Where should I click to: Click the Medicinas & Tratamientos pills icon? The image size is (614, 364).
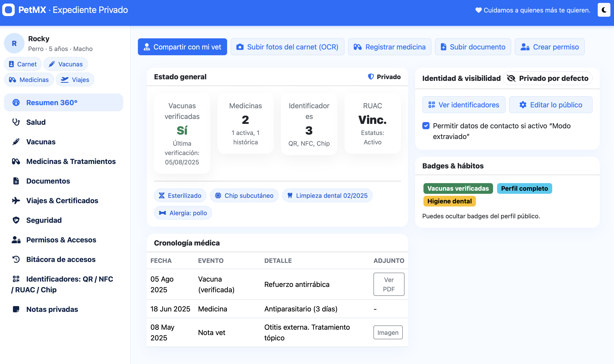click(16, 162)
